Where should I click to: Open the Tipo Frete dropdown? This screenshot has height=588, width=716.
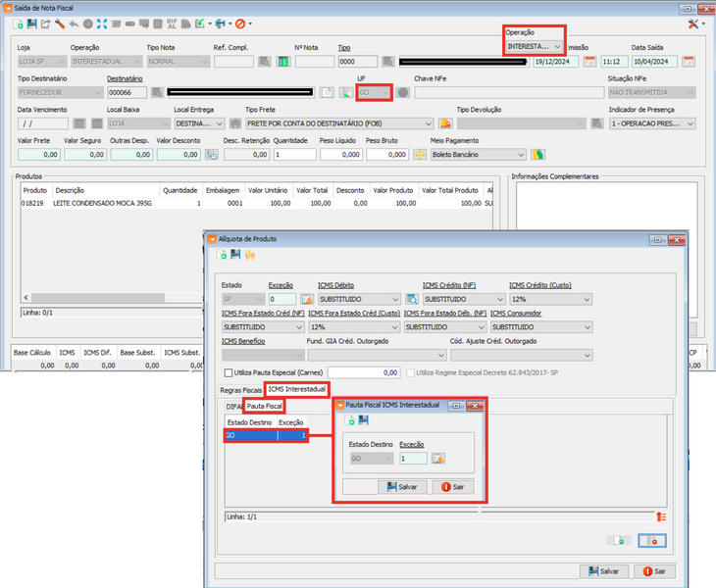(428, 123)
